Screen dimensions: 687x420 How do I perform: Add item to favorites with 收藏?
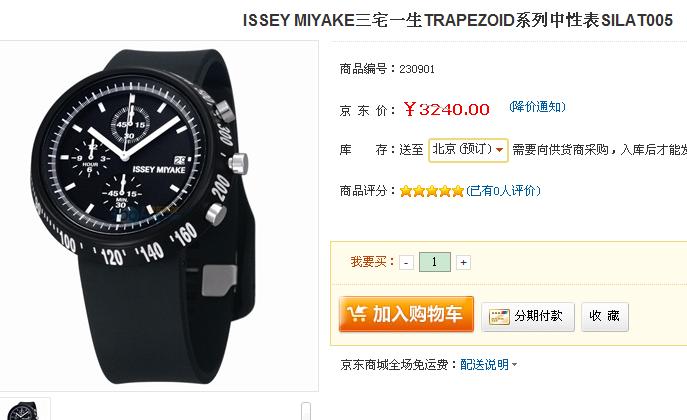[605, 317]
